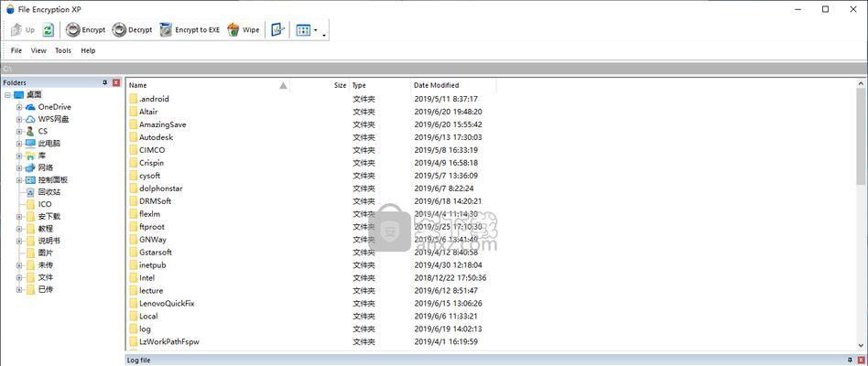The height and width of the screenshot is (366, 868).
Task: Click the file list vertical scrollbar thumb
Action: 862,137
